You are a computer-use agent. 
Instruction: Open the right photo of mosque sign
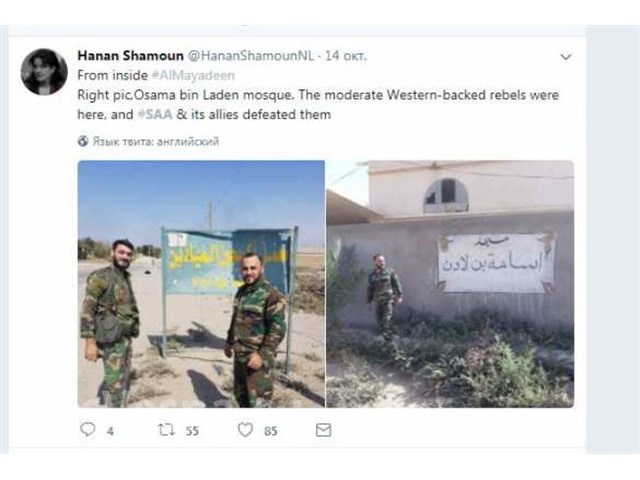(450, 284)
